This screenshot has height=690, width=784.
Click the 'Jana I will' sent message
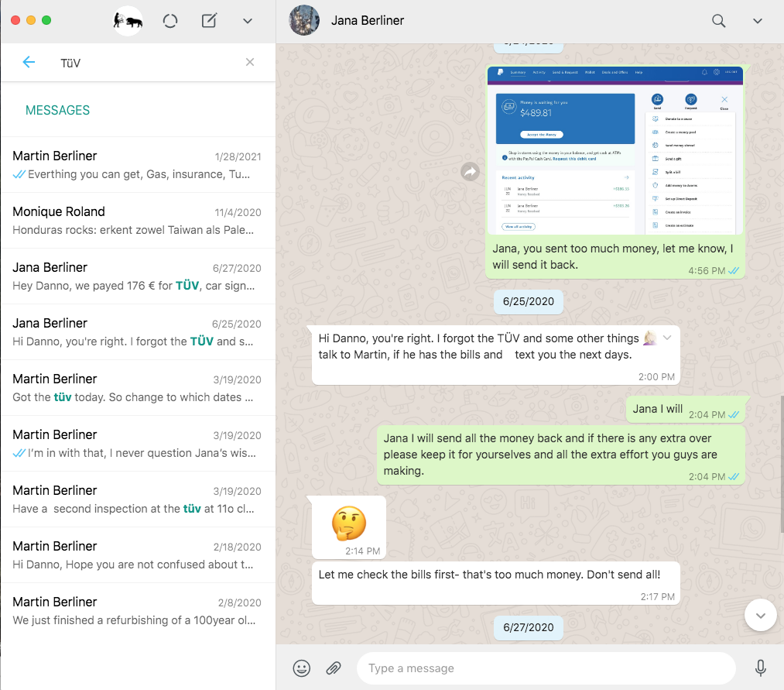click(x=686, y=410)
